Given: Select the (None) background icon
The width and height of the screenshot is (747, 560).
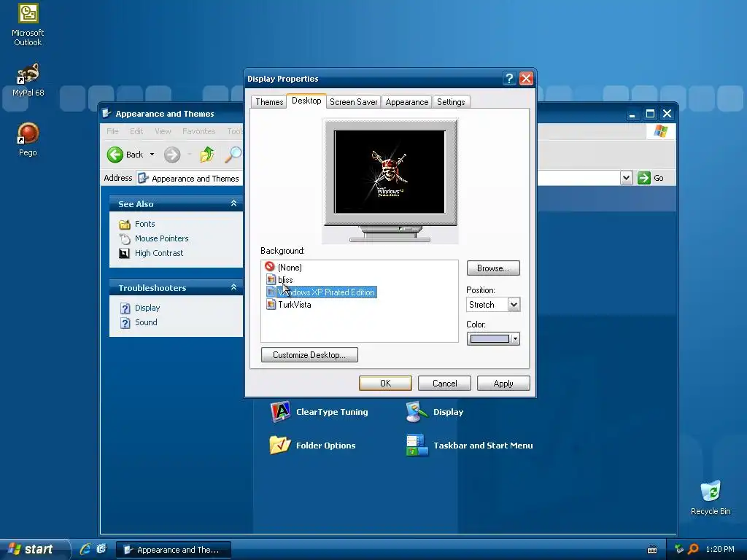Looking at the screenshot, I should 270,267.
